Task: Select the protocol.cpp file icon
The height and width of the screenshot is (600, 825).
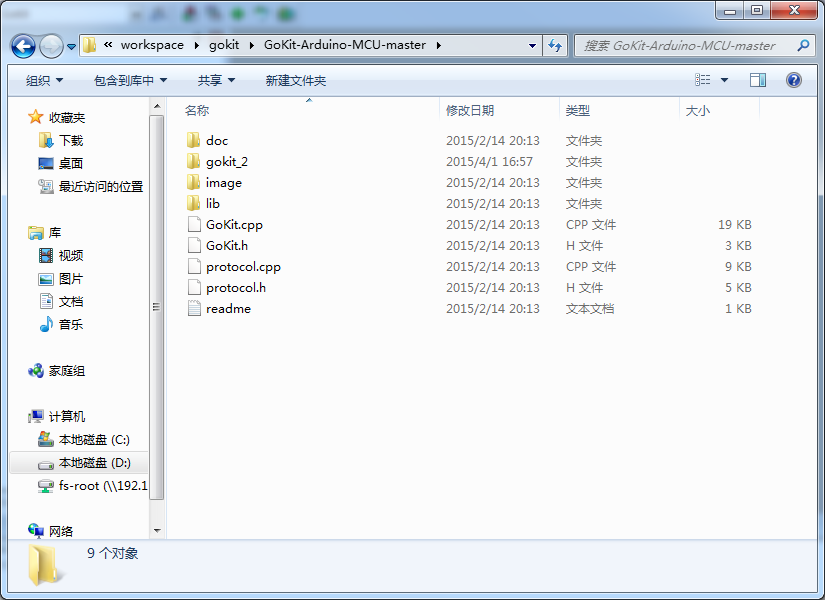Action: pos(194,266)
